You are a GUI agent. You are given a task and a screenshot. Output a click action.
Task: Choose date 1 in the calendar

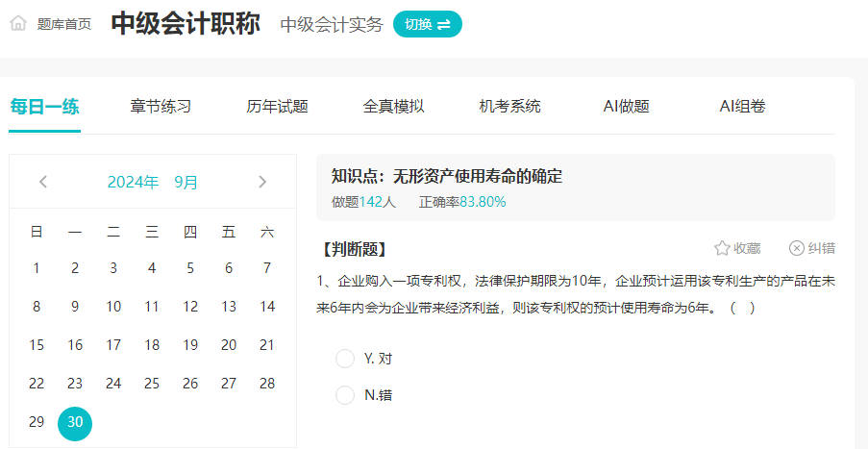(x=37, y=268)
